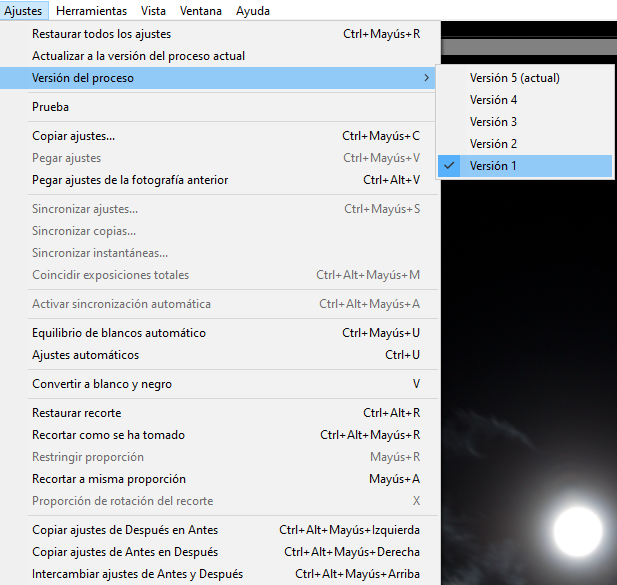Choose Restaurar todos los ajustes
Viewport: 617px width, 585px height.
point(218,34)
